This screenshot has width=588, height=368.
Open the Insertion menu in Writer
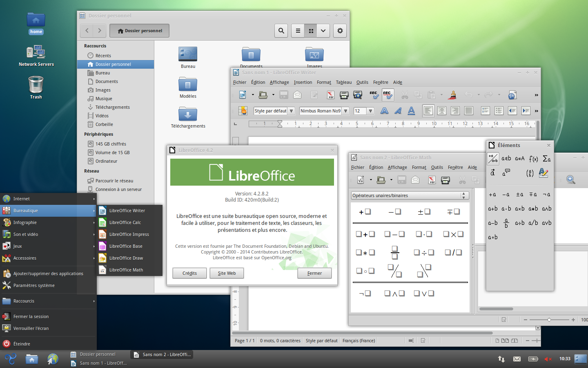pos(303,82)
